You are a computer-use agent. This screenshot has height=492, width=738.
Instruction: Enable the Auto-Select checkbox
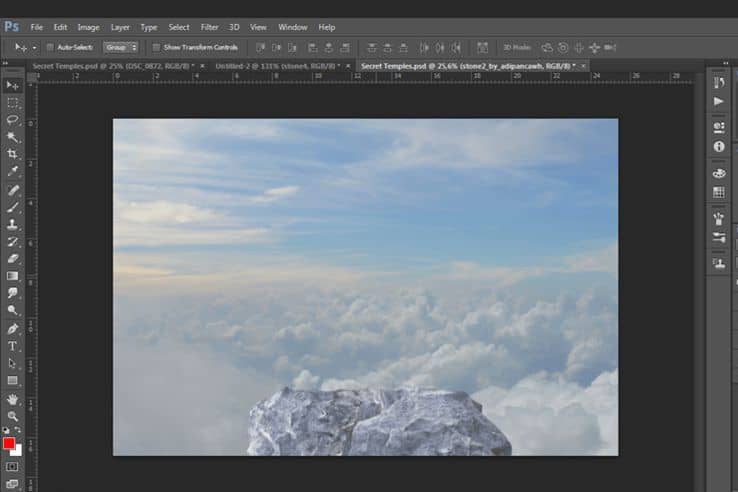coord(50,47)
